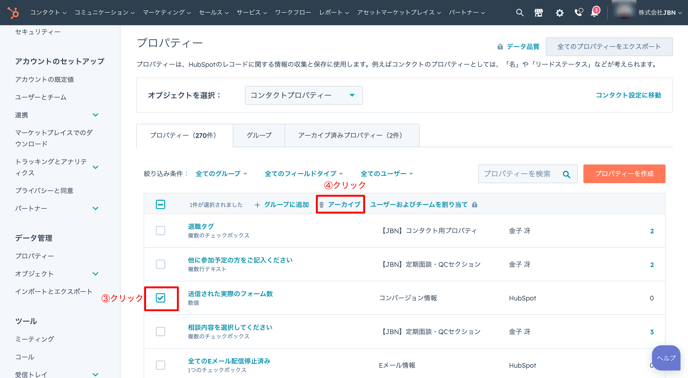Screen dimensions: 688x378
Task: Open the 全てのグループ filter dropdown
Action: coord(221,174)
